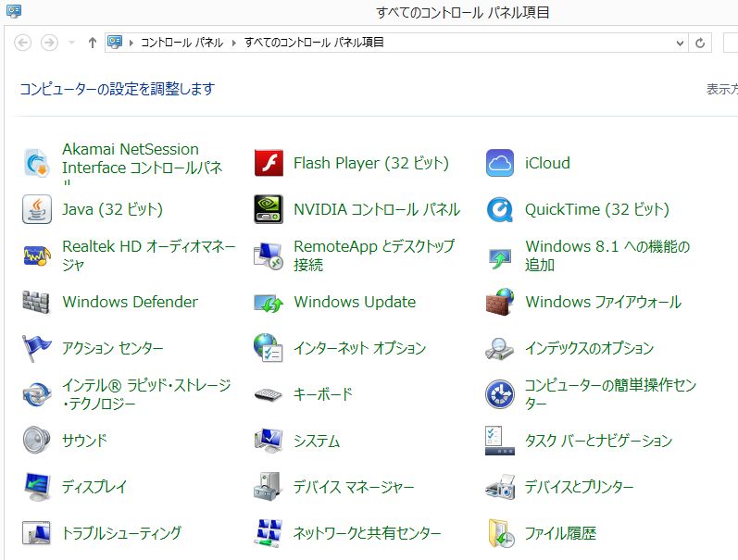
Task: Click the Windows 8.1 add features icon
Action: coord(500,257)
